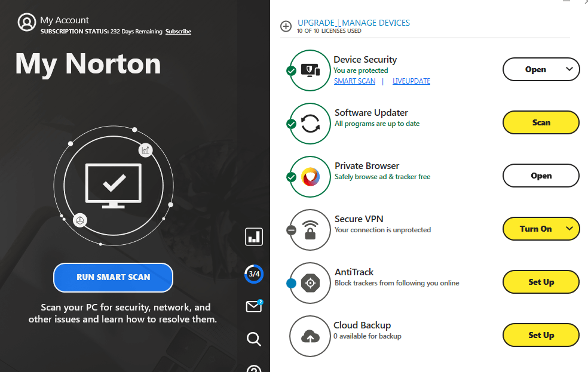This screenshot has height=372, width=588.
Task: Open the search magnifier icon
Action: pos(254,339)
